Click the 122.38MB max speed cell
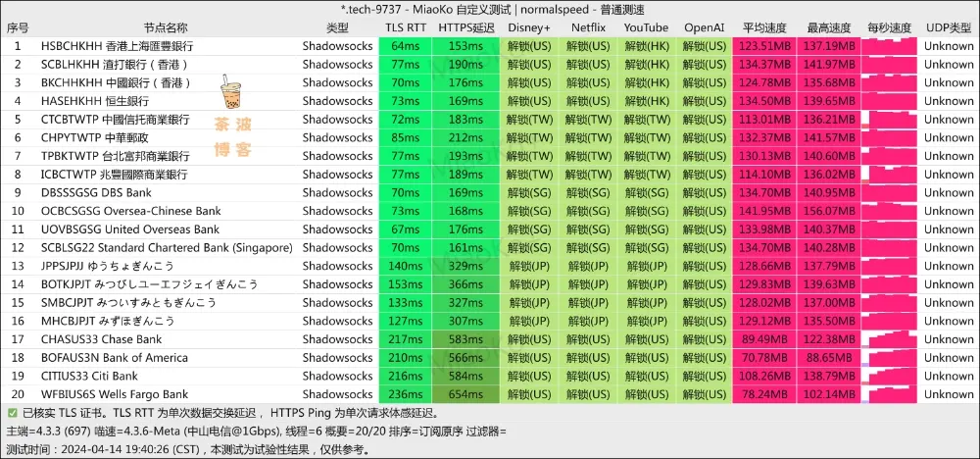This screenshot has width=980, height=459. (829, 339)
